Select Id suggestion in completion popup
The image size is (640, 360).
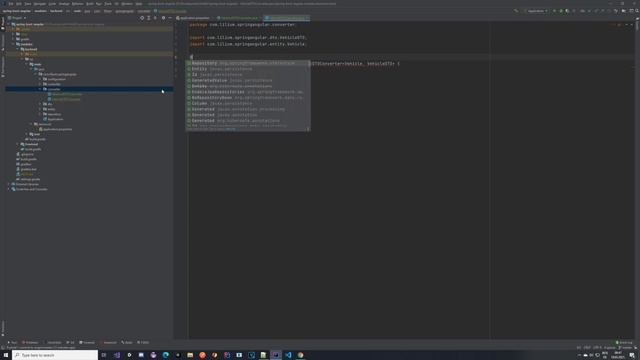248,75
